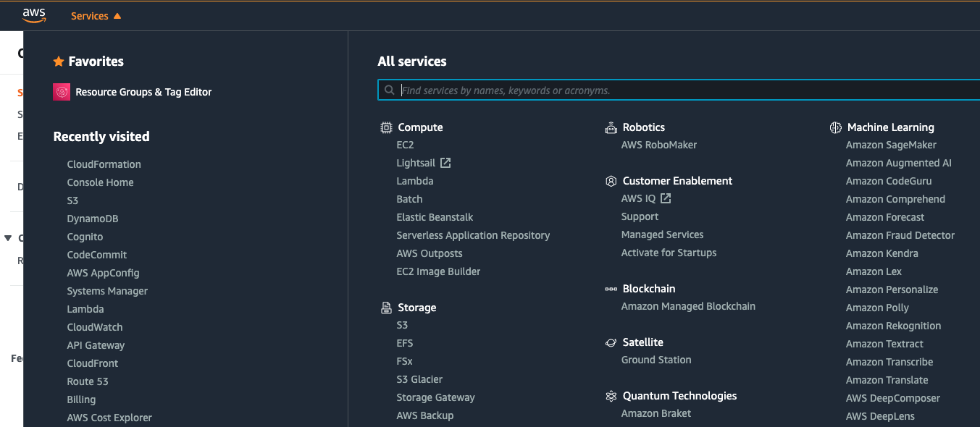Open AWS Backup

click(x=424, y=415)
